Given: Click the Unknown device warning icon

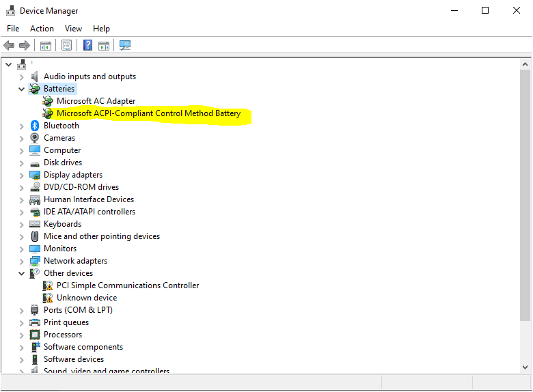Looking at the screenshot, I should [48, 298].
